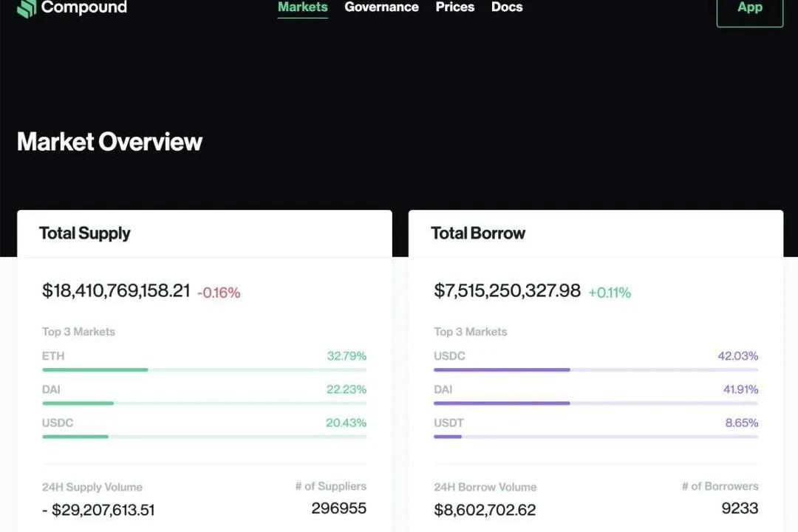Click the ETH supply market bar
Screen dimensions: 798x532
204,369
